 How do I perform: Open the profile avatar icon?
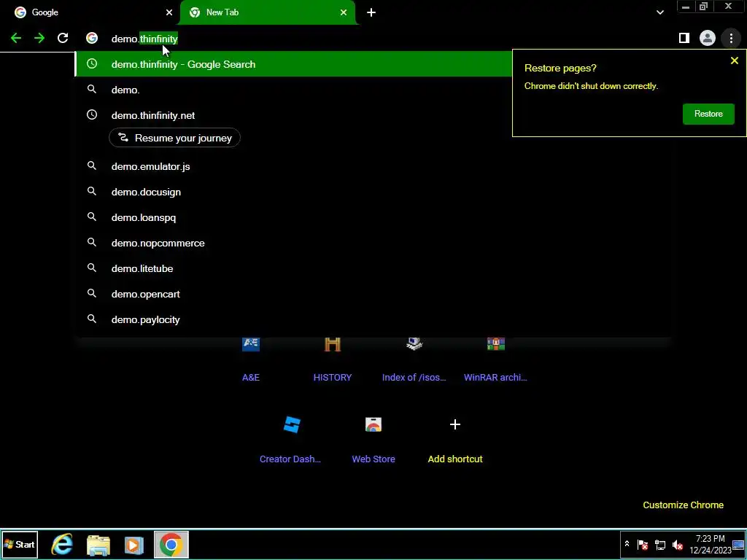[x=708, y=38]
